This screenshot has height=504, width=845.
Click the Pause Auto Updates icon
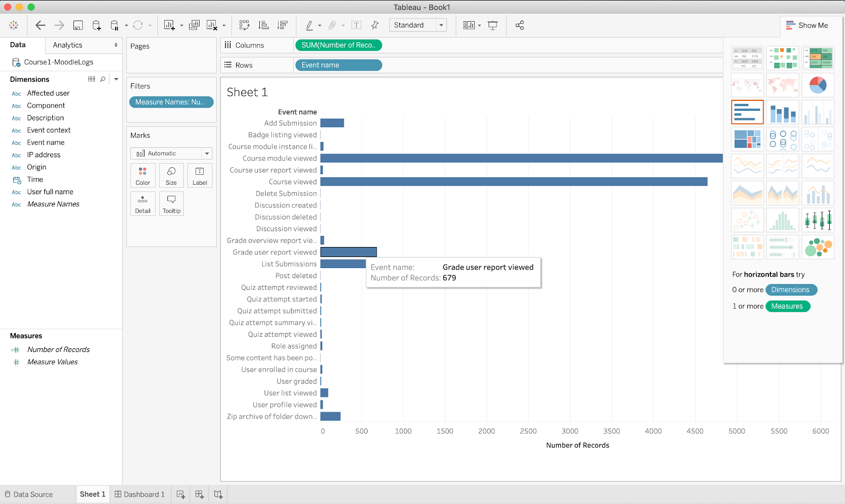pos(115,25)
